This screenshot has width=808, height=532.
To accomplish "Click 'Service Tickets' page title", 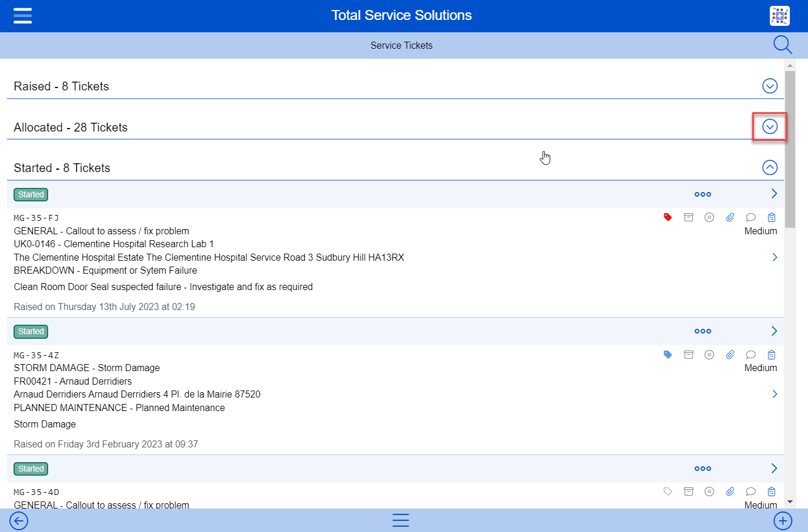I will click(402, 45).
